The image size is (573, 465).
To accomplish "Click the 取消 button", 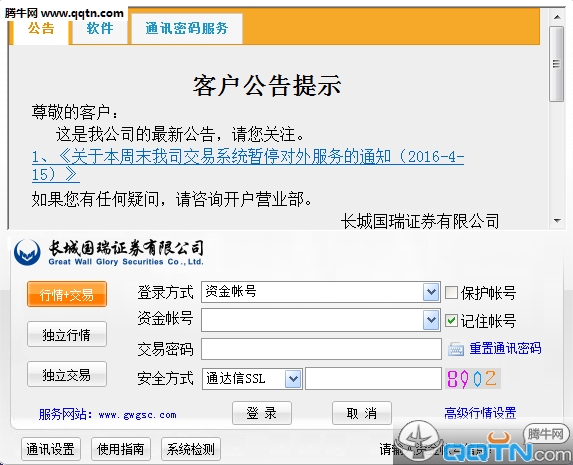I will point(362,413).
